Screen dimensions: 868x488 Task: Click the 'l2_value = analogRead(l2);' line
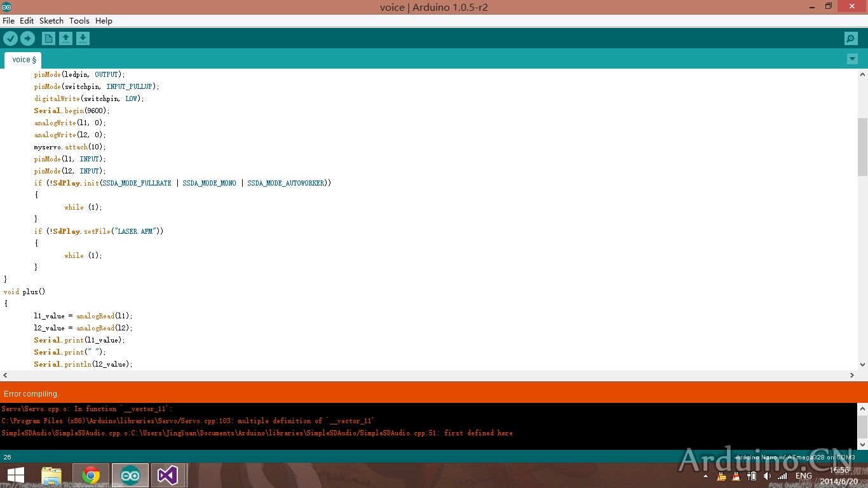[83, 328]
